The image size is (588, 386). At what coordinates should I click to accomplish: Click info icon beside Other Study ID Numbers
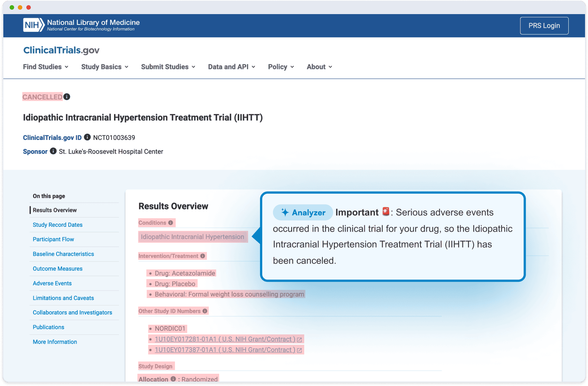[x=205, y=311]
